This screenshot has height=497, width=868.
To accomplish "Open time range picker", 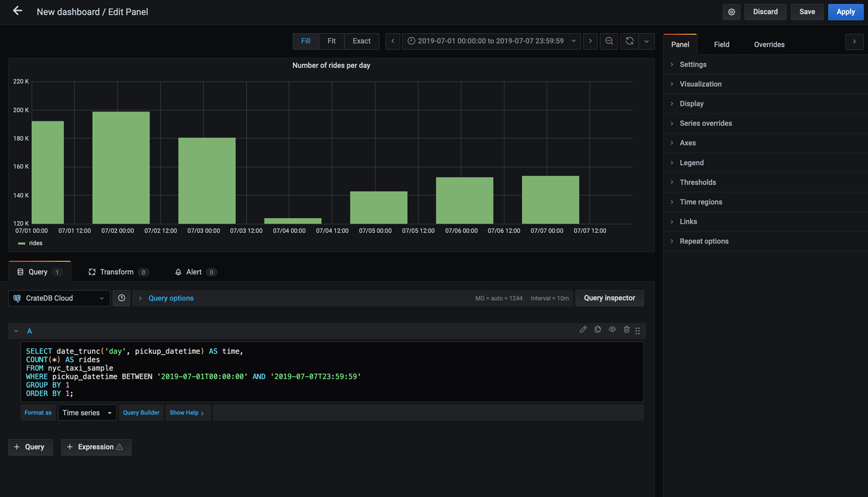I will [491, 41].
